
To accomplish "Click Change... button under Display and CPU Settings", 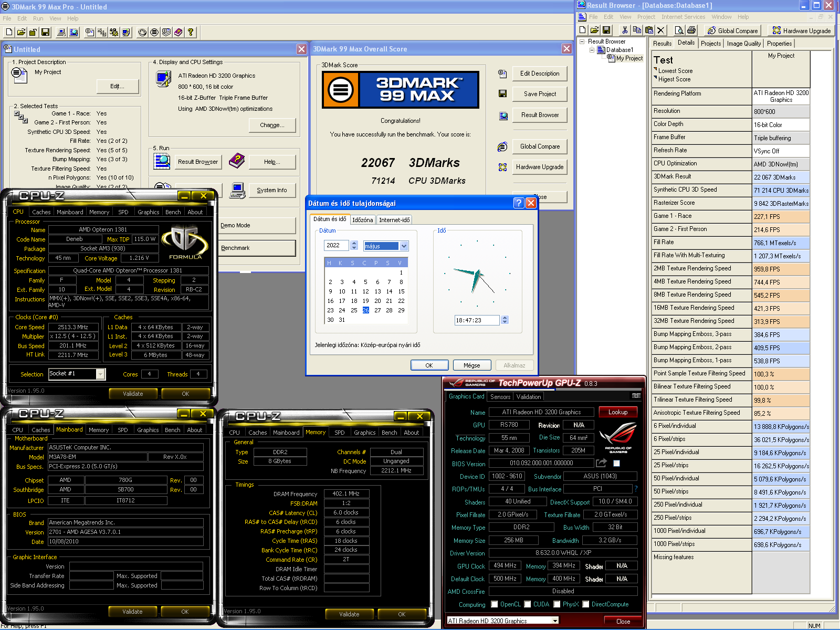I will point(272,125).
